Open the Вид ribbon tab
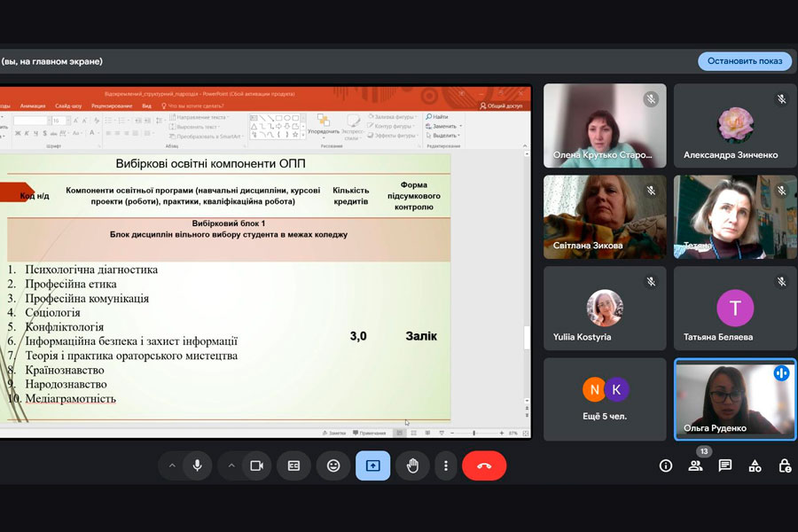This screenshot has width=798, height=532. [146, 106]
